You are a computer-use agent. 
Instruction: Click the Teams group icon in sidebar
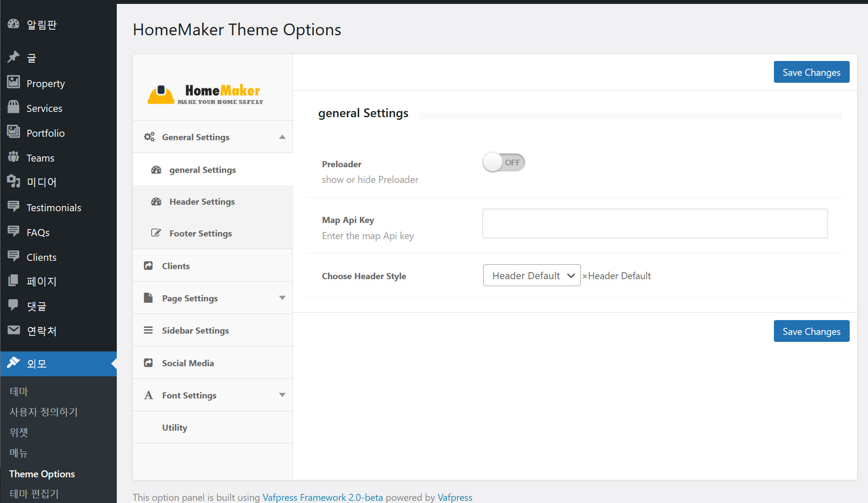tap(14, 157)
